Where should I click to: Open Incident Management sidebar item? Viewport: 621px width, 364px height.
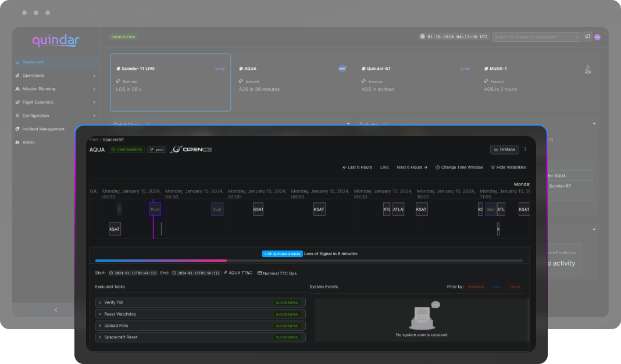55,129
